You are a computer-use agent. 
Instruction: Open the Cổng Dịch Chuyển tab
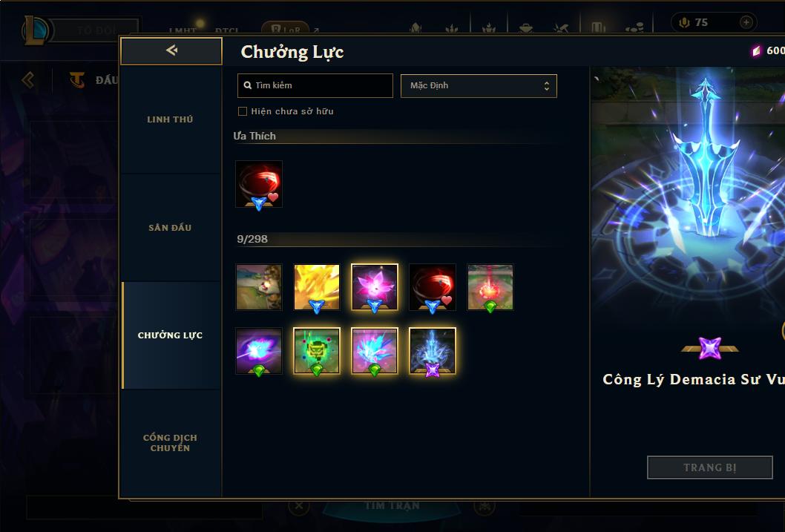170,443
